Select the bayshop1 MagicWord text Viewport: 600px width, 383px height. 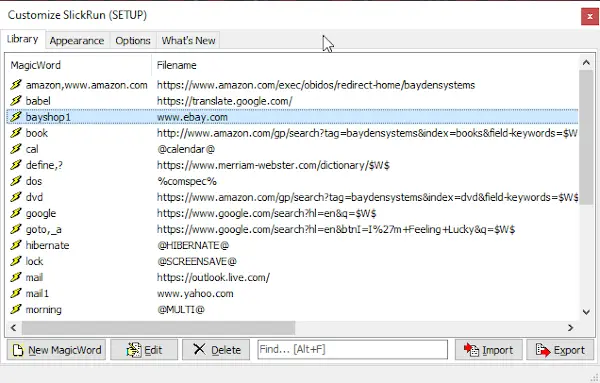coord(48,117)
